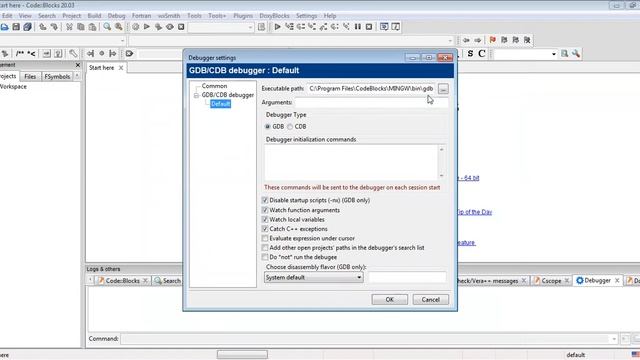Click the bold C toolbar icon
This screenshot has width=640, height=360.
click(482, 53)
